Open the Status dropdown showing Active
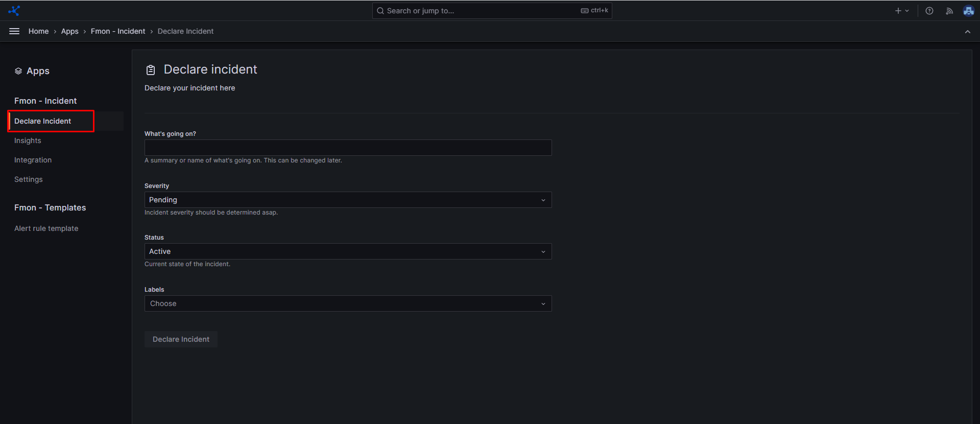The height and width of the screenshot is (424, 980). coord(348,251)
